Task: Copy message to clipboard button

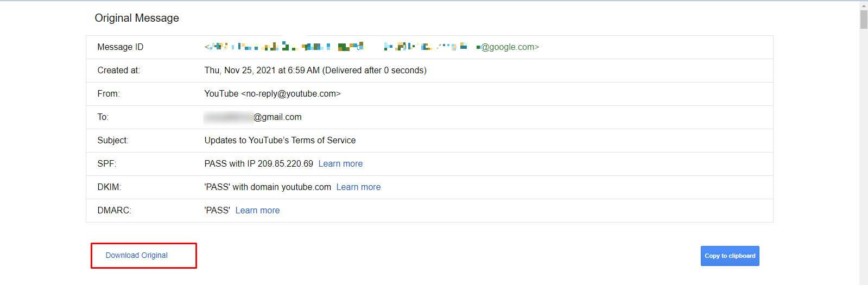Action: (x=730, y=256)
